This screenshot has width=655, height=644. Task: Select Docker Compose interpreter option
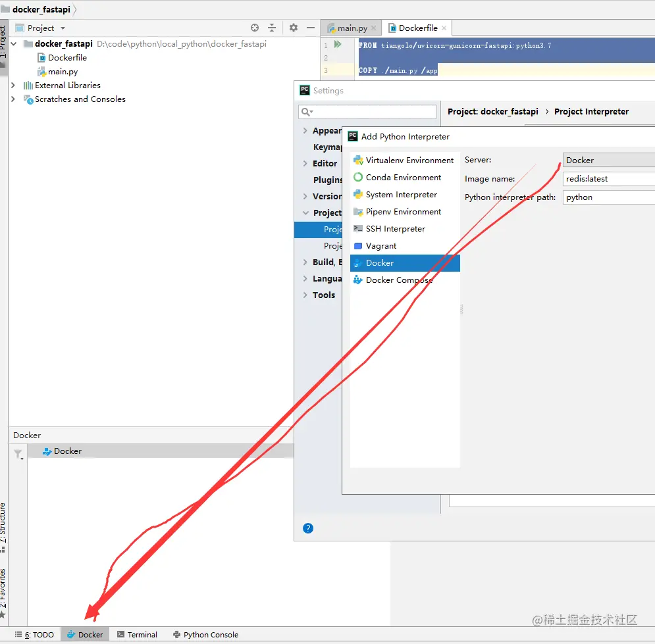click(404, 280)
